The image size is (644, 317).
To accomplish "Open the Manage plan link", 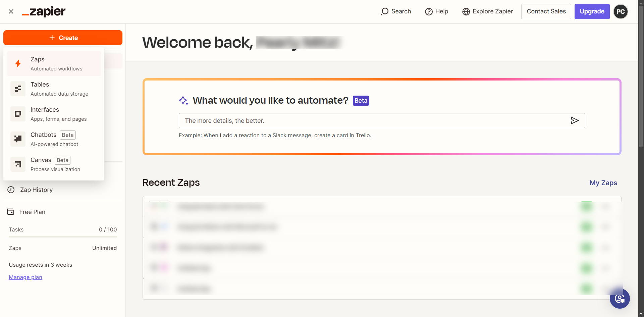I will coord(25,277).
